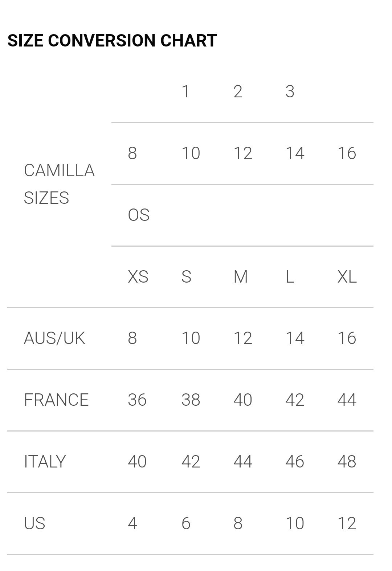Screen dimensions: 392x571
Task: Click Camilla numeric size 2
Action: click(238, 92)
